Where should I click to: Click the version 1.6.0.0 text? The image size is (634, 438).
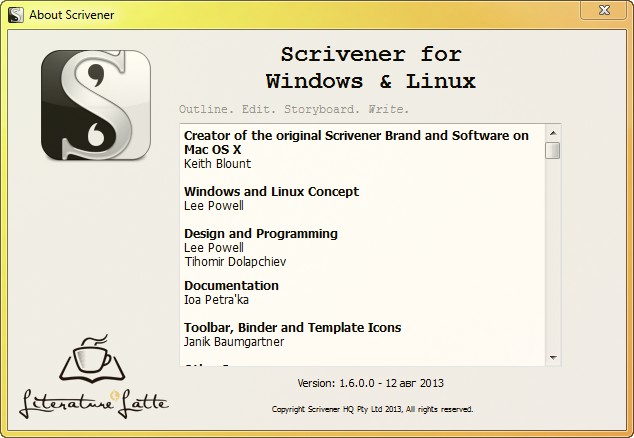click(x=370, y=383)
